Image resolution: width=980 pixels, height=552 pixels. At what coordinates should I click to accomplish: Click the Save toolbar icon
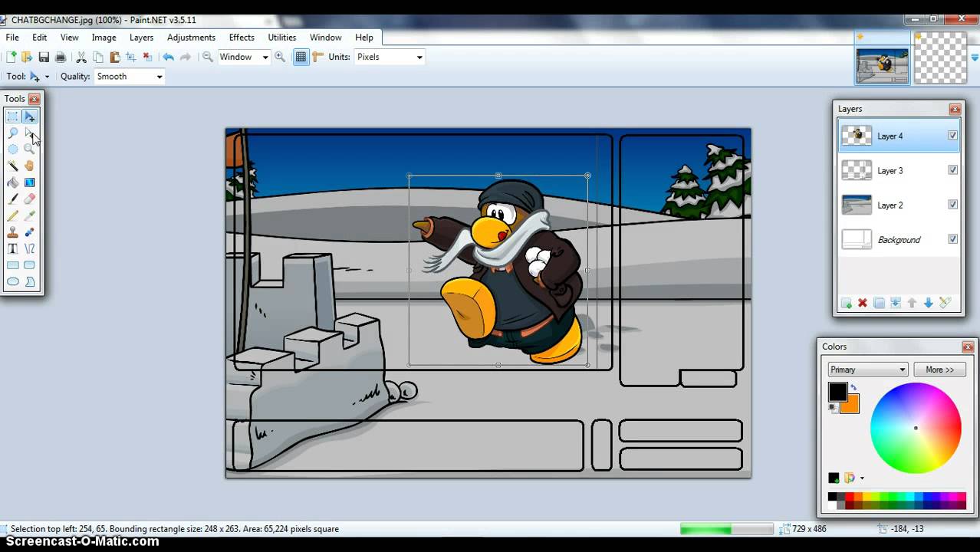[x=44, y=57]
